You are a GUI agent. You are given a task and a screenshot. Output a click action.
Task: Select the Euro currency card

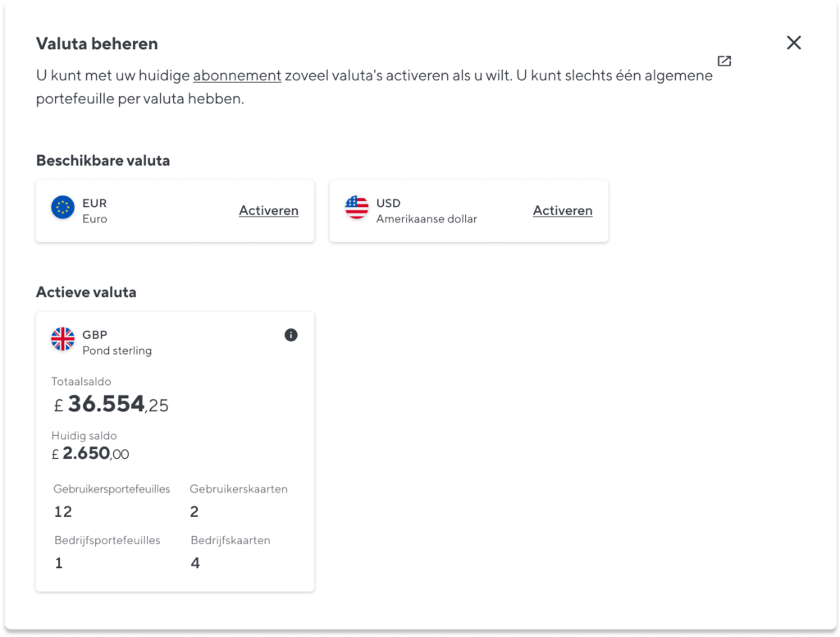pos(176,211)
